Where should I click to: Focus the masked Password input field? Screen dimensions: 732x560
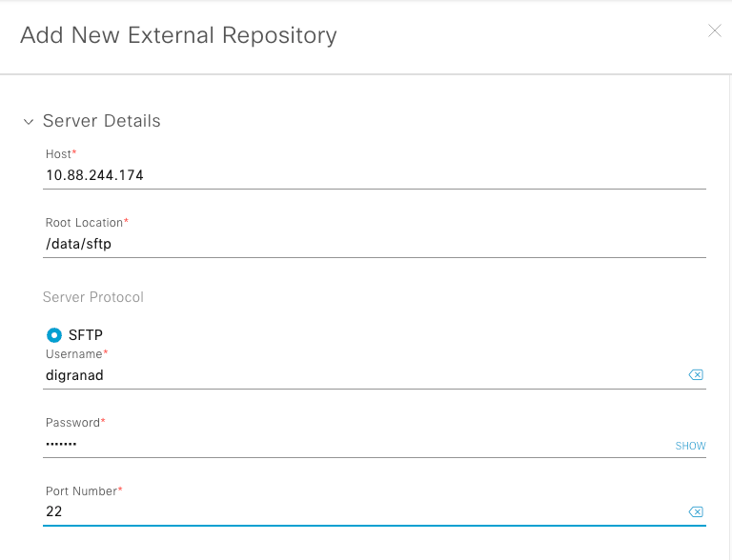[353, 444]
